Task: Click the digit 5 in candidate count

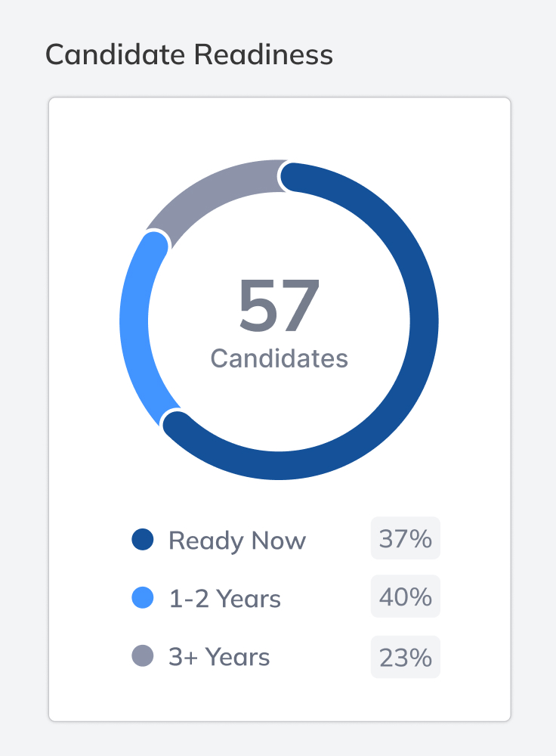Action: point(258,305)
